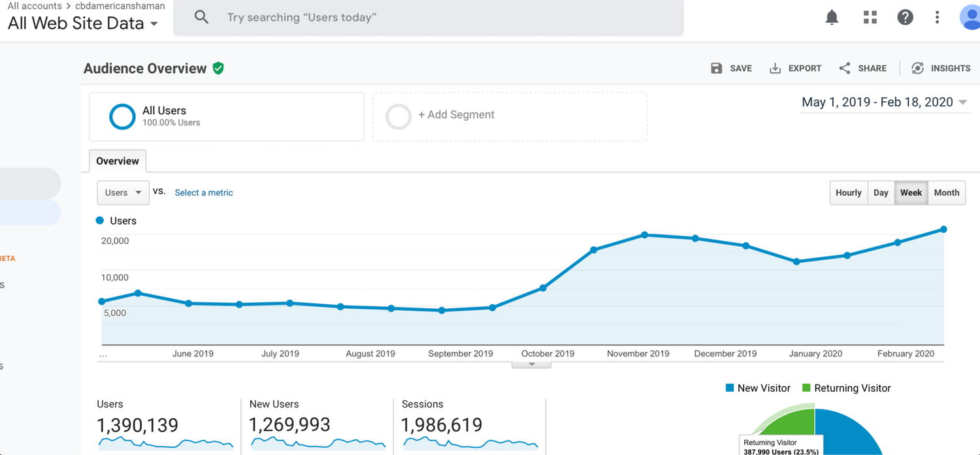Click the INSIGHTS icon
This screenshot has height=455, width=980.
[x=918, y=69]
